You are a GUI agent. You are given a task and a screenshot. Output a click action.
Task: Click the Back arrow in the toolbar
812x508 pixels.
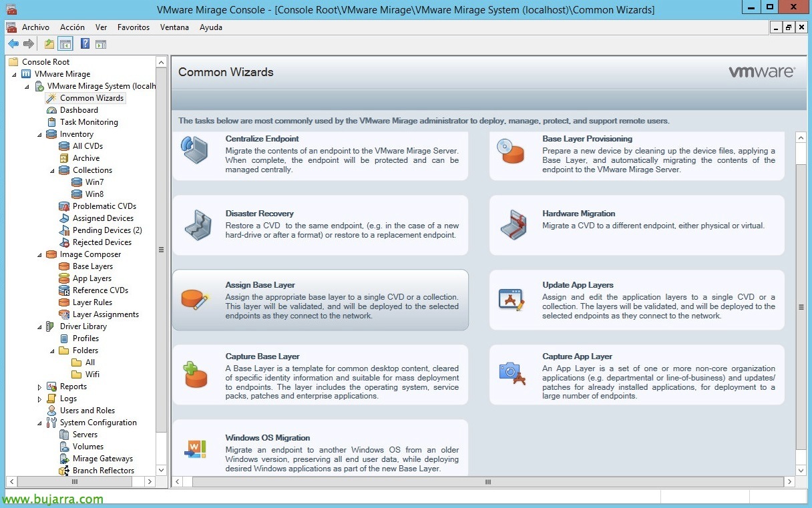(x=13, y=44)
